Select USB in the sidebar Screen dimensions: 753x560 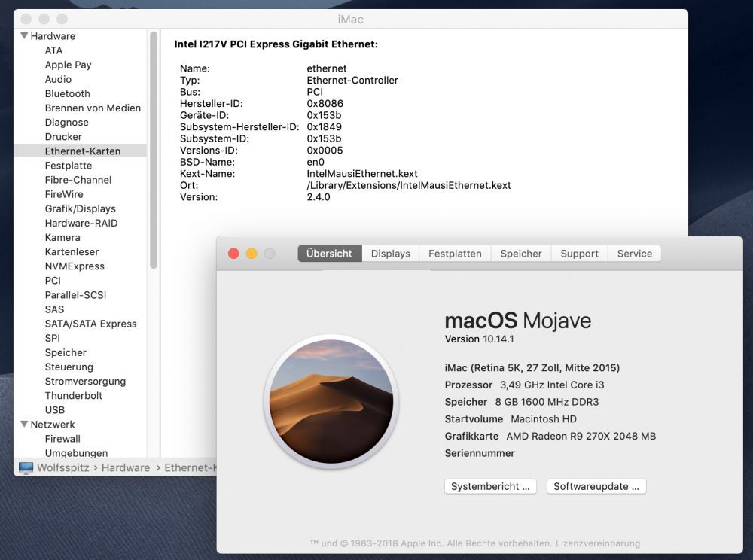pos(55,410)
